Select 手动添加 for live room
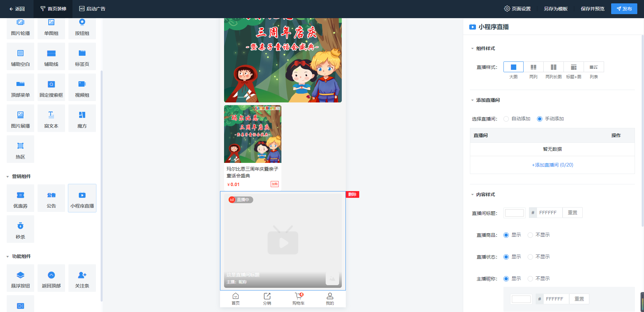This screenshot has height=312, width=644. coord(550,119)
